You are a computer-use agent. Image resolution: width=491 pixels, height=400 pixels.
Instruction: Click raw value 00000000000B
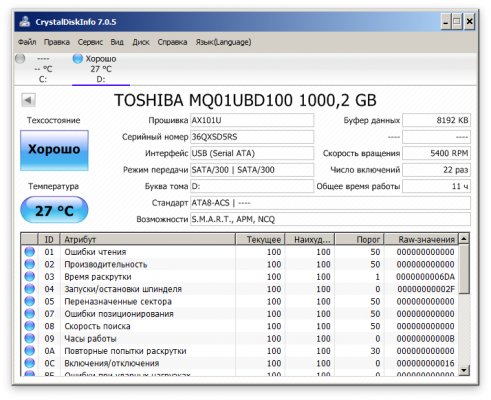(x=425, y=339)
